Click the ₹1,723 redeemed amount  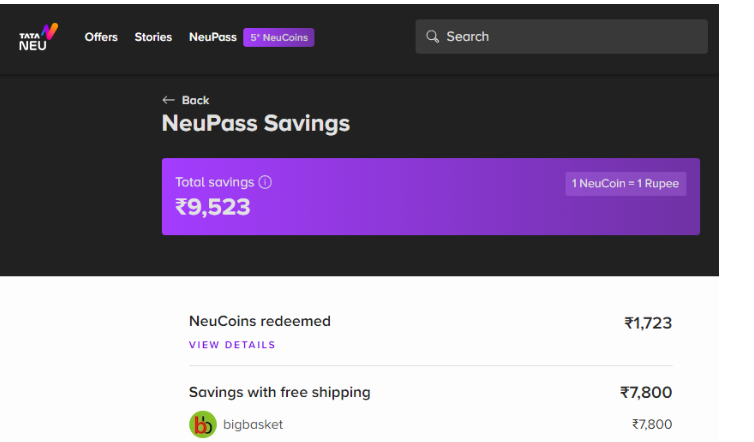click(x=648, y=323)
